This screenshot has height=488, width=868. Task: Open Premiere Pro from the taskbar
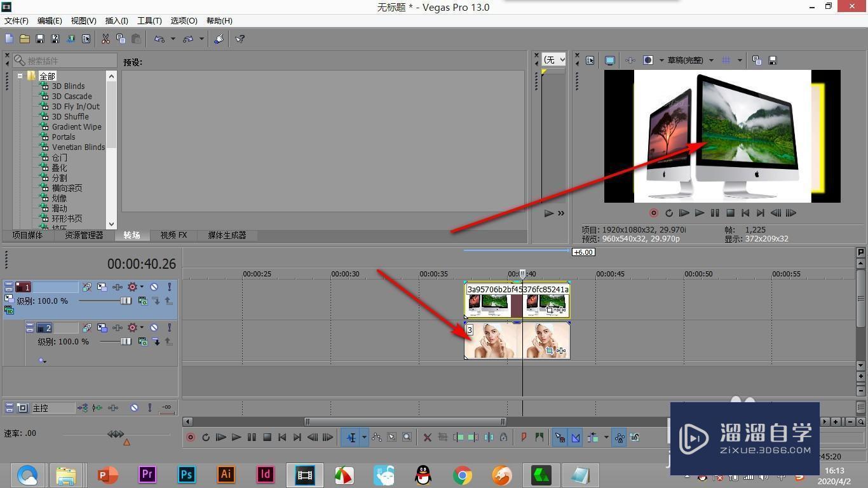coord(147,475)
